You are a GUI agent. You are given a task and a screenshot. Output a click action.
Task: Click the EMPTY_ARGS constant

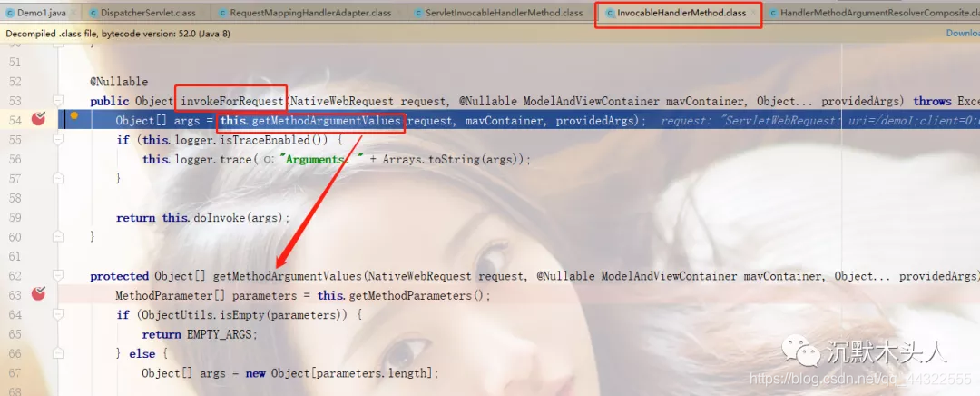tap(220, 334)
